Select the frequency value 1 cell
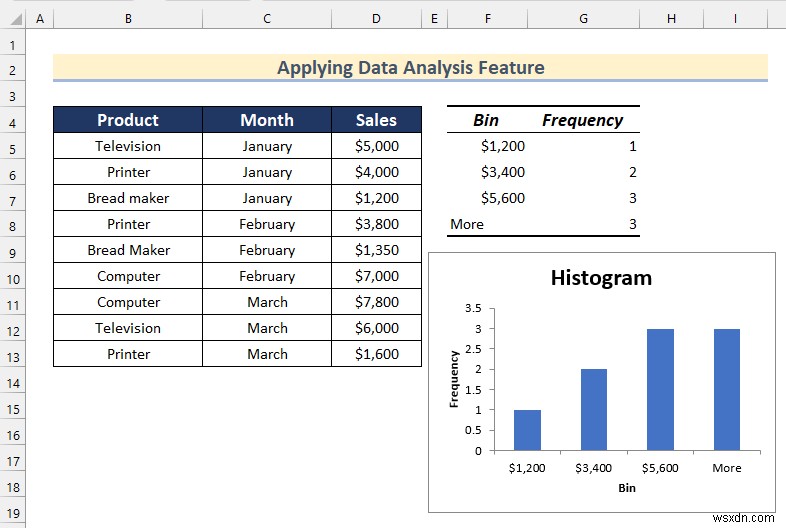Viewport: 786px width, 528px height. [x=583, y=146]
